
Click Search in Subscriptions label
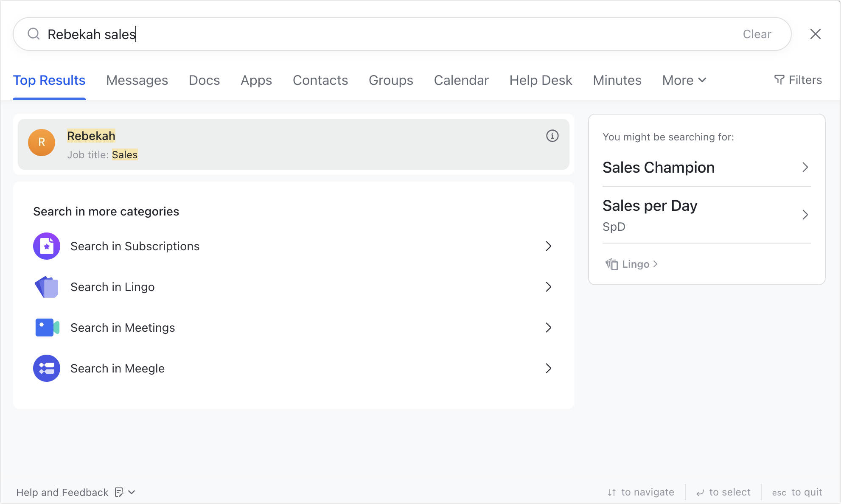(135, 246)
